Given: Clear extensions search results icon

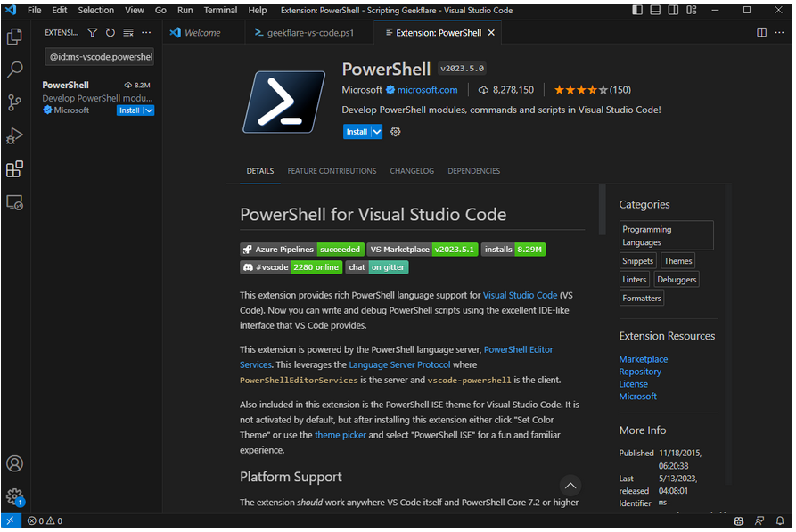Looking at the screenshot, I should [128, 32].
